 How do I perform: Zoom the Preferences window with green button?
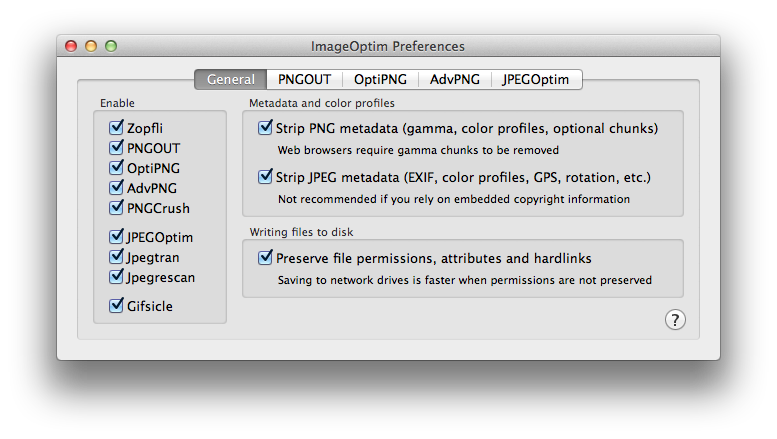coord(111,46)
